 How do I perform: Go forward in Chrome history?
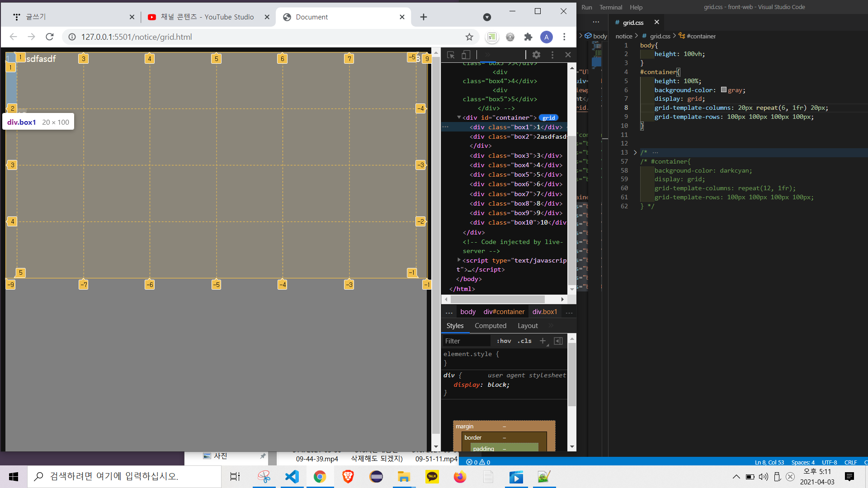[31, 37]
